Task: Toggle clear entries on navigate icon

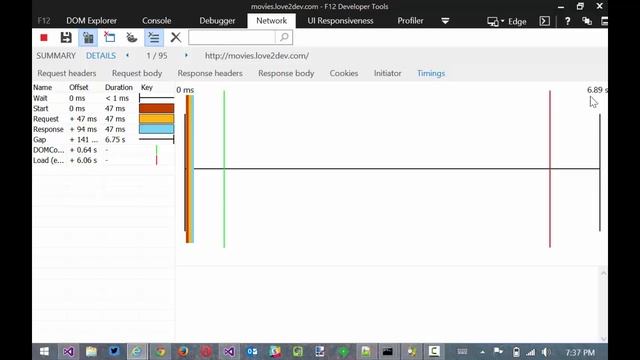Action: [153, 38]
